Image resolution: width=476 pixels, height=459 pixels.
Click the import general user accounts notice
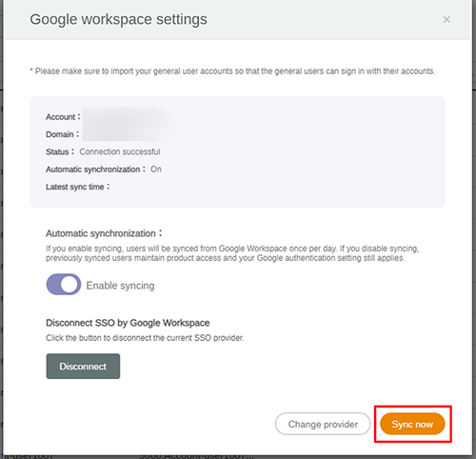click(x=232, y=71)
